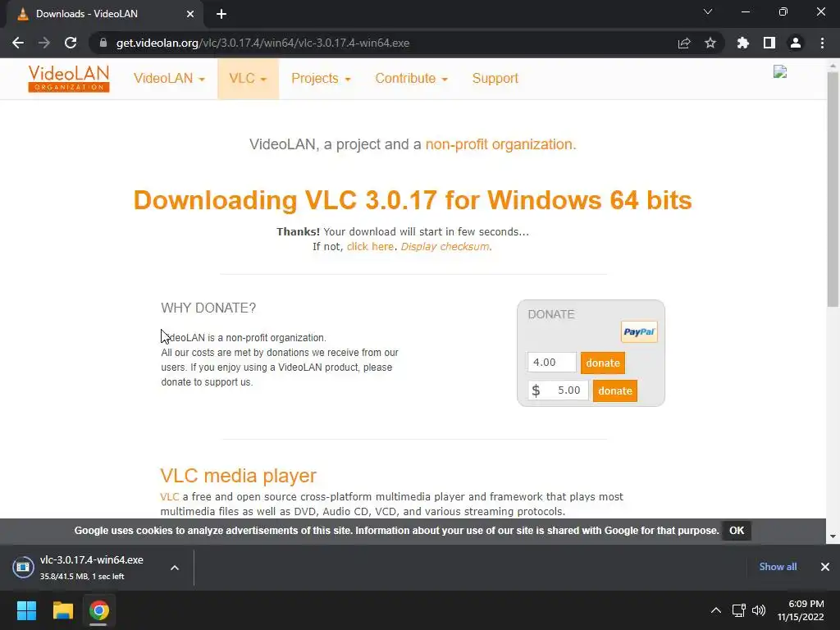Expand the download item options chevron
This screenshot has height=630, width=840.
click(175, 568)
